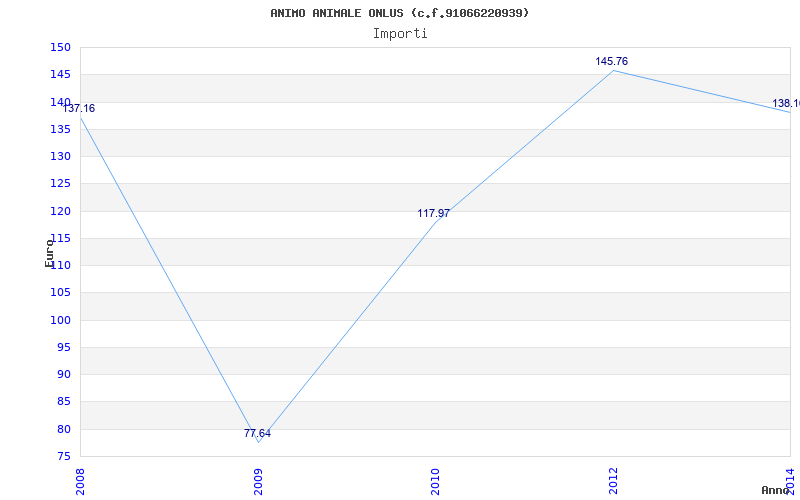Click the Anno x-axis title

pyautogui.click(x=776, y=490)
